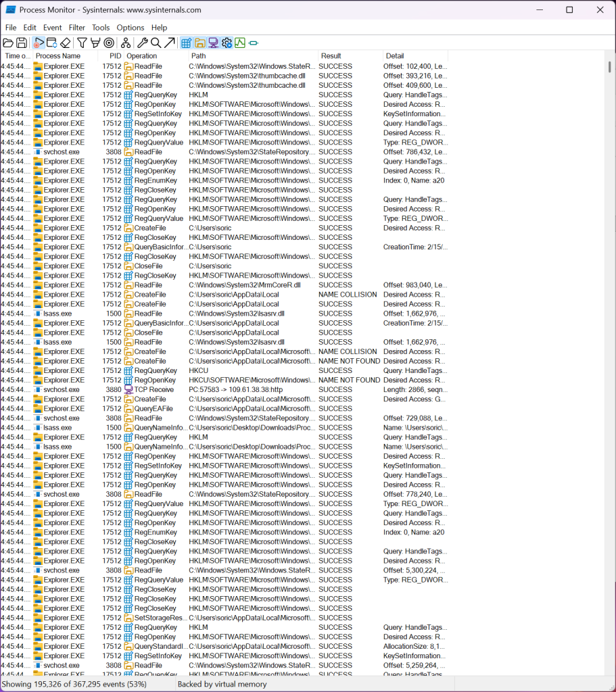Click the vertical scrollbar thumb
Screen dimensions: 616x692
pos(609,67)
